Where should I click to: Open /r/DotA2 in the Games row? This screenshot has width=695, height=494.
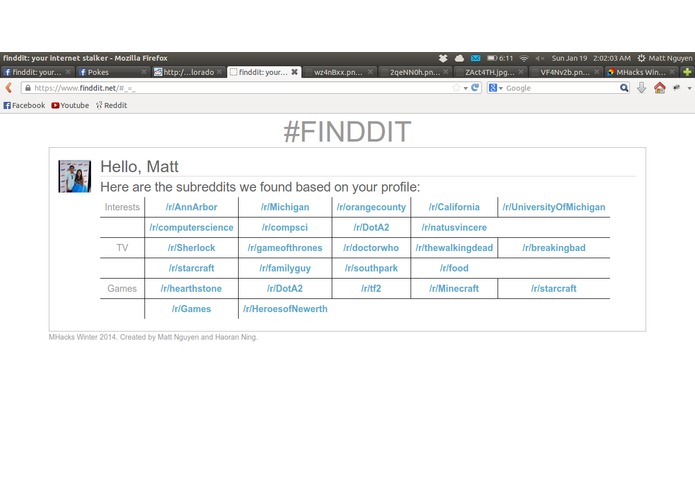[x=285, y=288]
